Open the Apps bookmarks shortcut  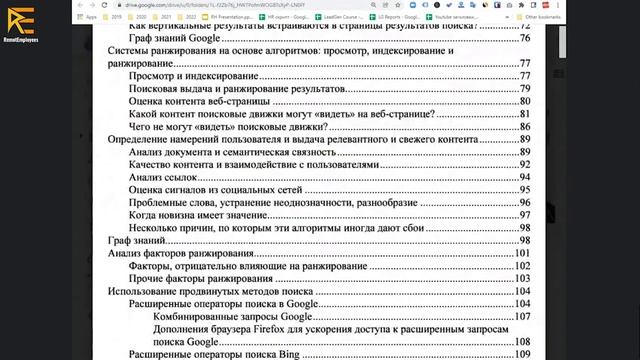pyautogui.click(x=87, y=17)
